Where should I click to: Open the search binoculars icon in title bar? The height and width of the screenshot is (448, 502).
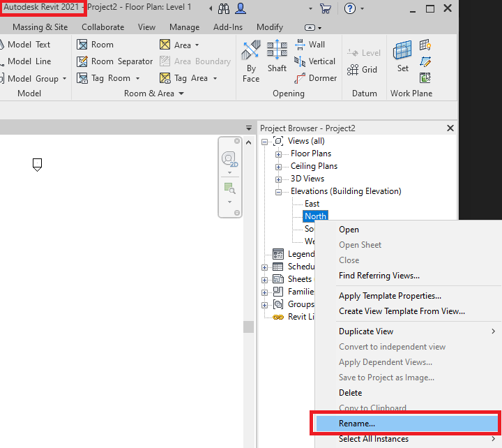[224, 8]
